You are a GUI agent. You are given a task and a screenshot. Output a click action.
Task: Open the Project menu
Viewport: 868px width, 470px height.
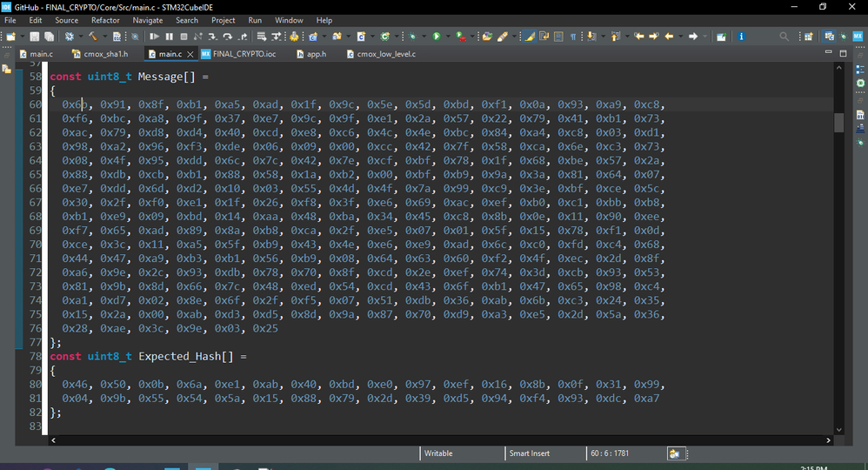224,20
